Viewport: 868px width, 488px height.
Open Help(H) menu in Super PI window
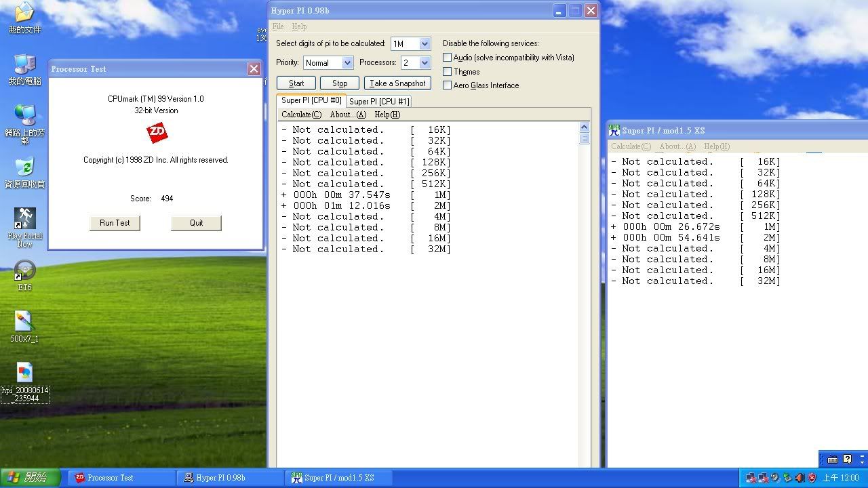717,146
